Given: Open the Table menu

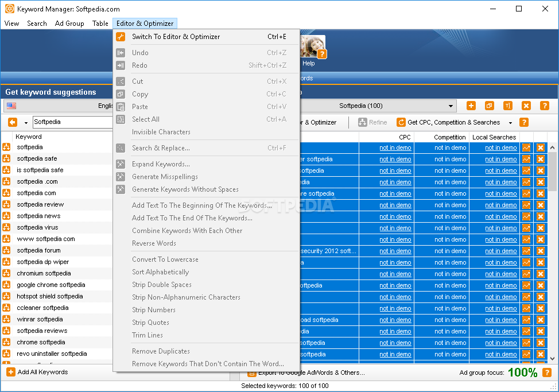Looking at the screenshot, I should (x=100, y=24).
